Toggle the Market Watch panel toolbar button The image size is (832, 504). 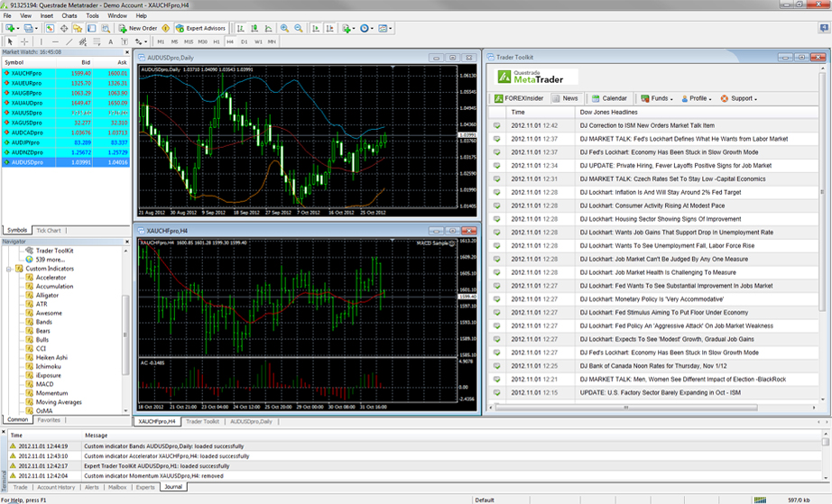[50, 28]
